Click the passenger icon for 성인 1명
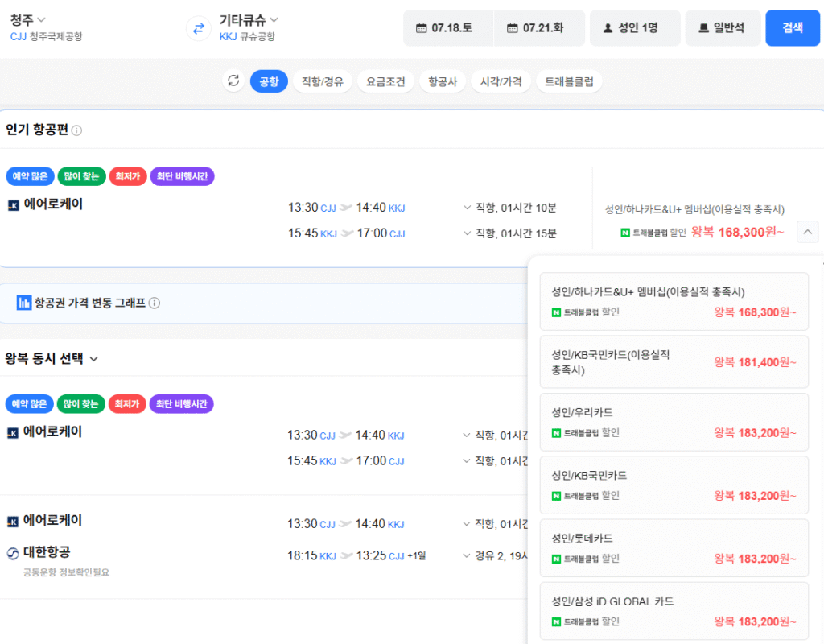The width and height of the screenshot is (824, 644). coord(608,28)
